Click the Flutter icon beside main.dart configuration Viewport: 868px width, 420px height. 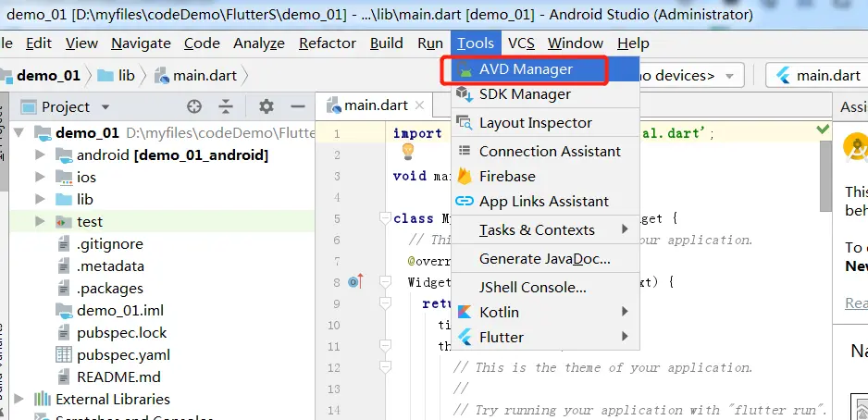783,76
